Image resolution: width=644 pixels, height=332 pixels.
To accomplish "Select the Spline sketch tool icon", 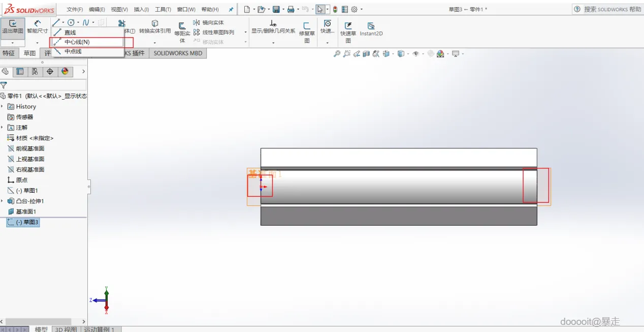I will point(86,22).
